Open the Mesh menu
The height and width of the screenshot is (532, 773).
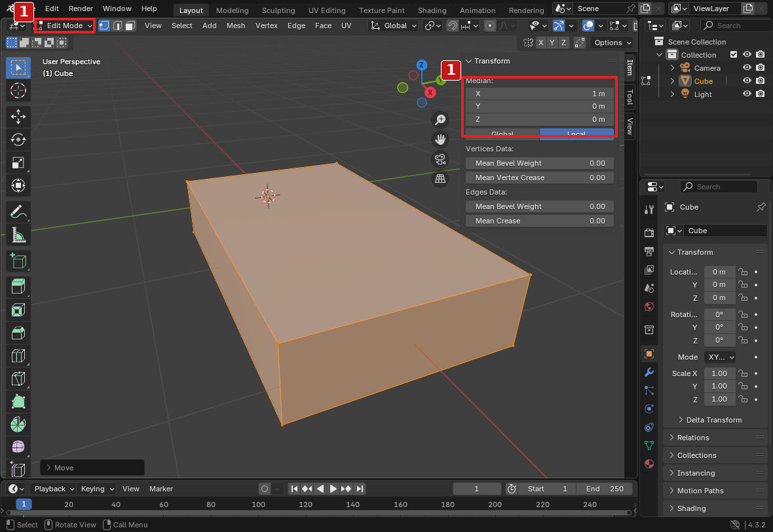[x=236, y=26]
